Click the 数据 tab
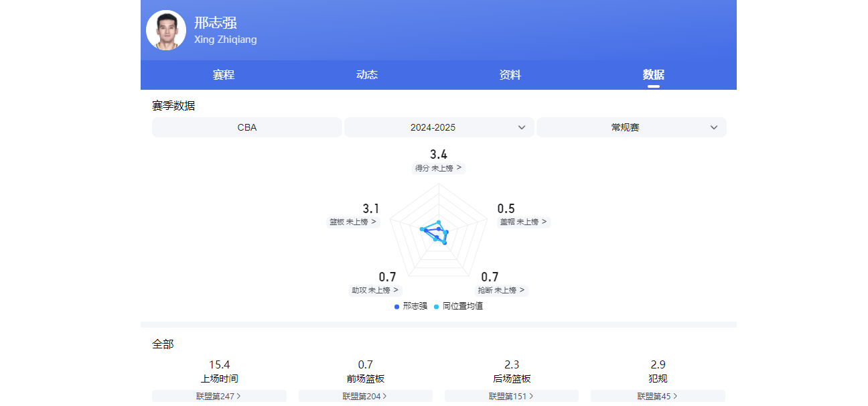868x406 pixels. coord(653,75)
